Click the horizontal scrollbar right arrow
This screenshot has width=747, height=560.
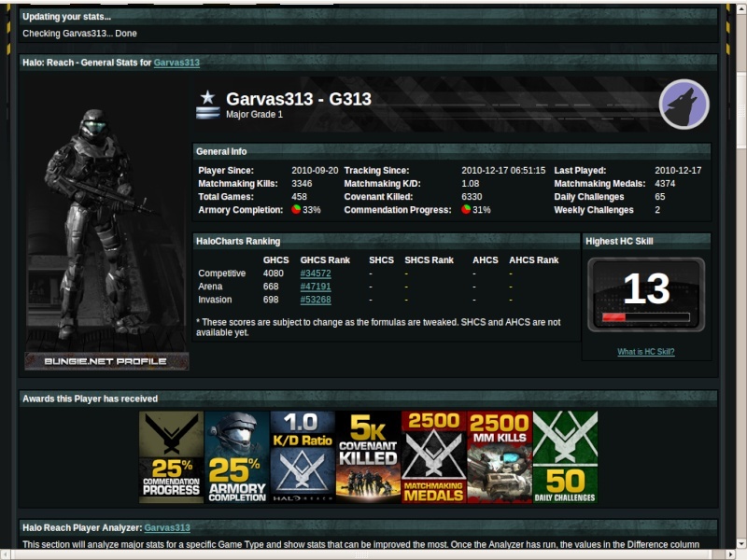click(731, 554)
